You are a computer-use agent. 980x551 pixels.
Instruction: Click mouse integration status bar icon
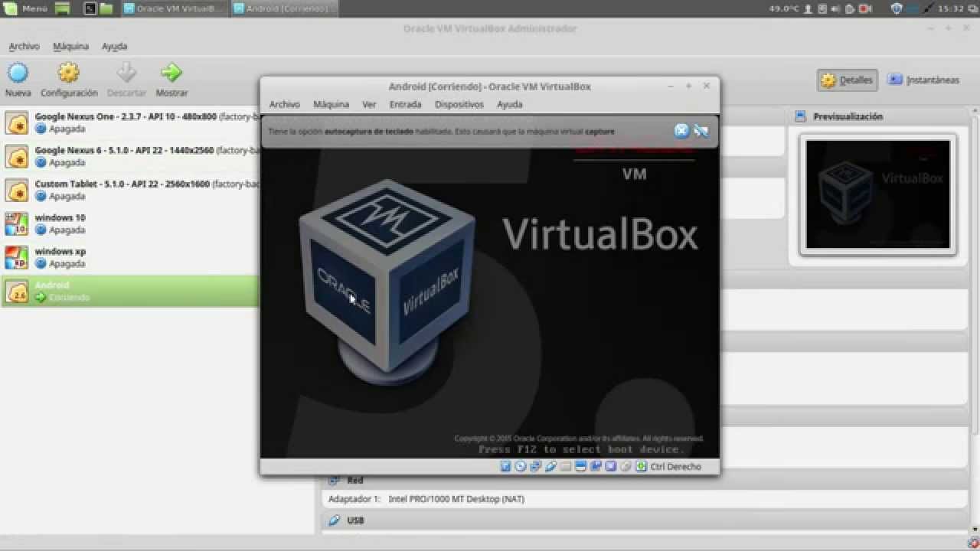(626, 466)
